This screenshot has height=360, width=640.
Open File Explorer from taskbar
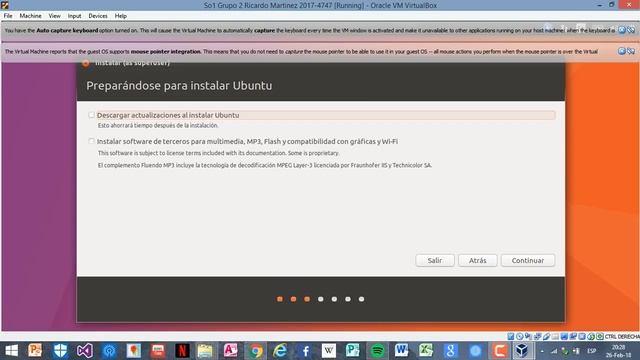(205, 351)
